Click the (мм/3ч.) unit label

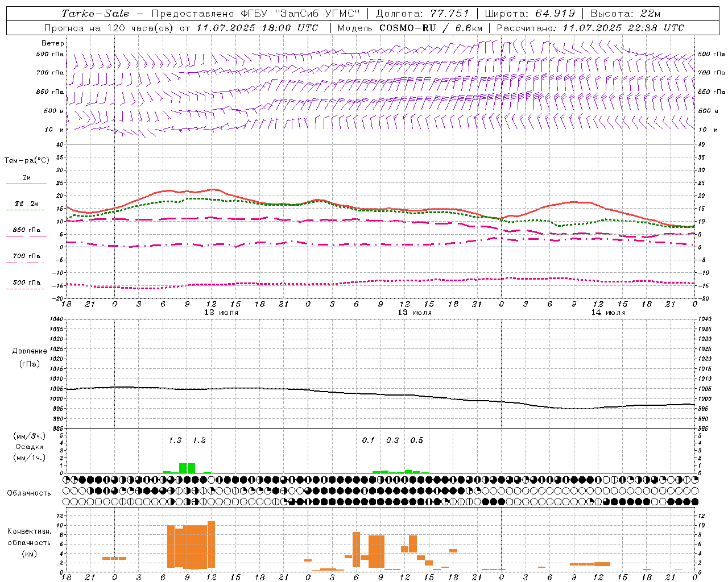tap(30, 436)
